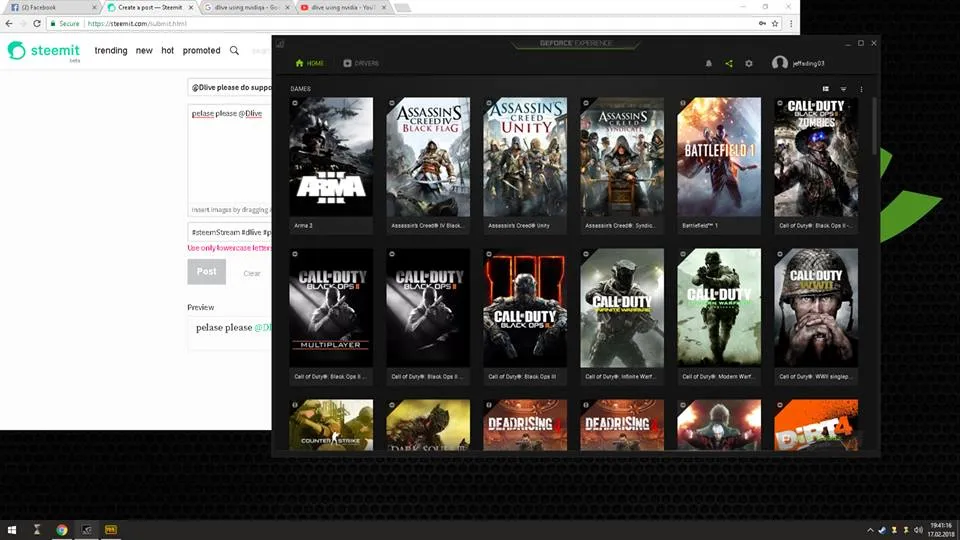Image resolution: width=960 pixels, height=540 pixels.
Task: Bookmark the page with star icon
Action: point(774,23)
